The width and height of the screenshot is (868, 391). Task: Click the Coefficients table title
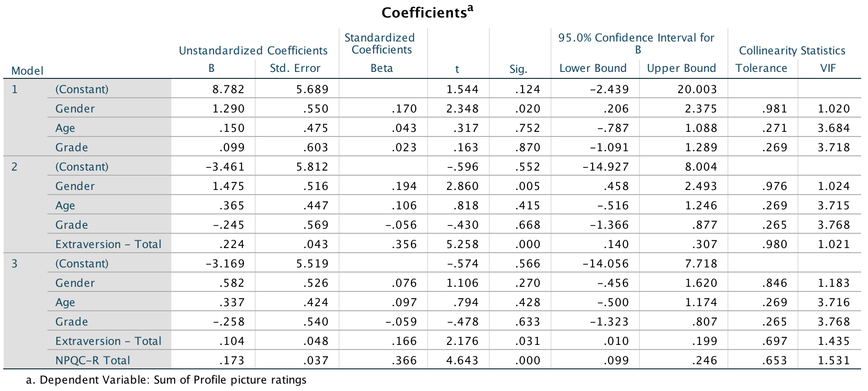pos(427,12)
